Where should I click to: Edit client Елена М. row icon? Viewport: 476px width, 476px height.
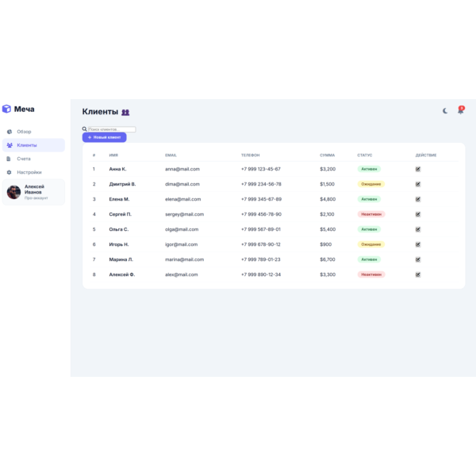click(x=418, y=199)
